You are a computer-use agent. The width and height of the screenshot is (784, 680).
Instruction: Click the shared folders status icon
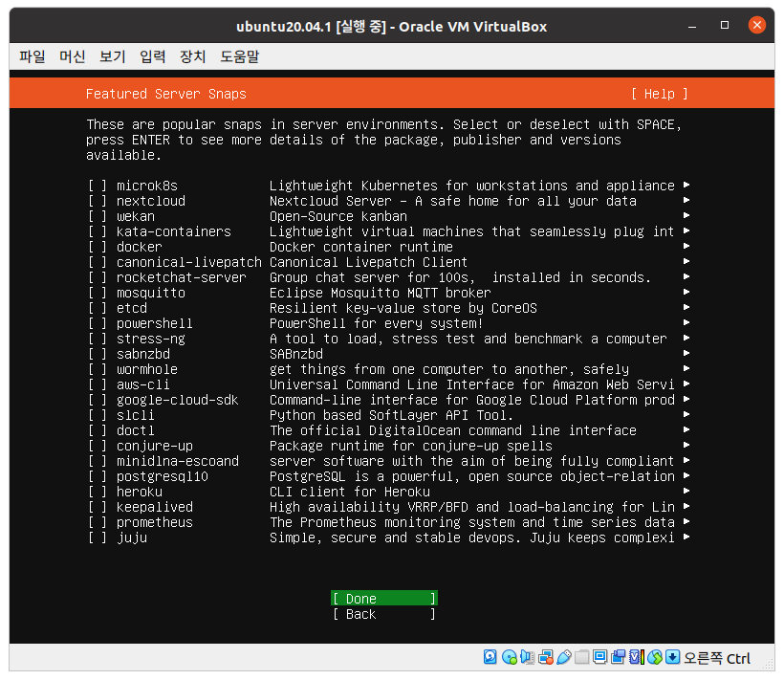581,657
